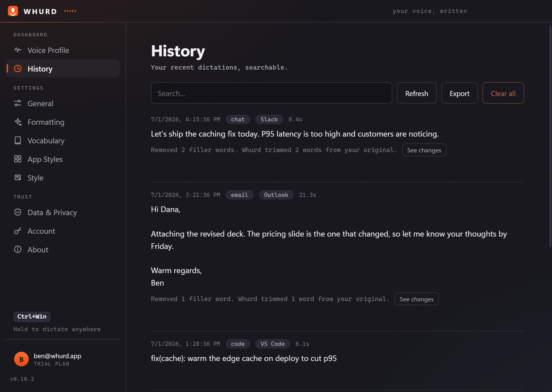Click the Voice Profile waveform icon
Screen dimensions: 552x392
click(18, 50)
